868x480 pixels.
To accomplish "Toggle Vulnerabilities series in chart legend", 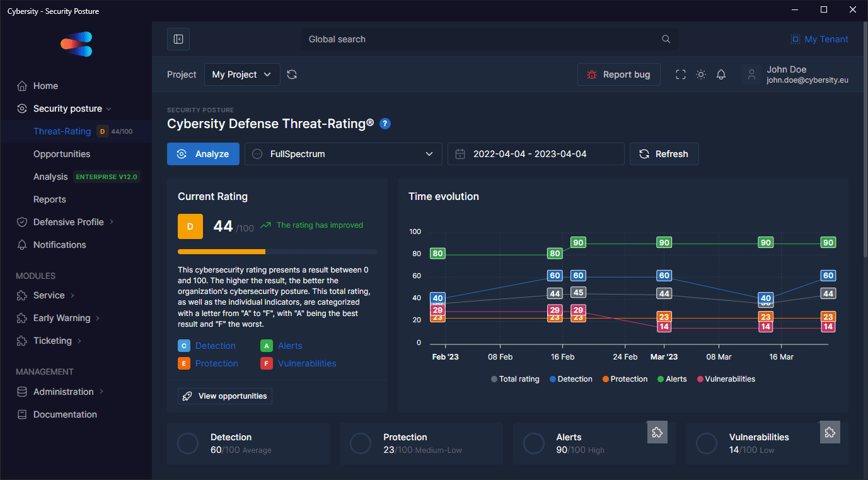I will pos(726,379).
